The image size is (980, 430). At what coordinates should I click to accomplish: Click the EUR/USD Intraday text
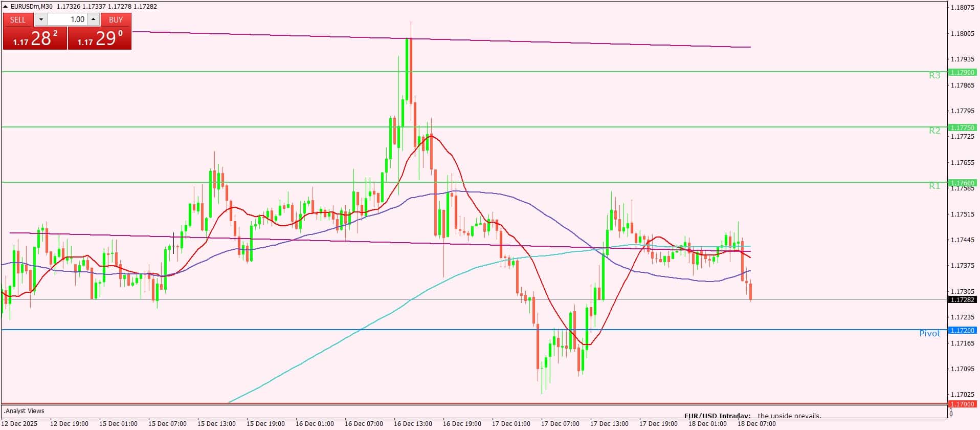717,416
